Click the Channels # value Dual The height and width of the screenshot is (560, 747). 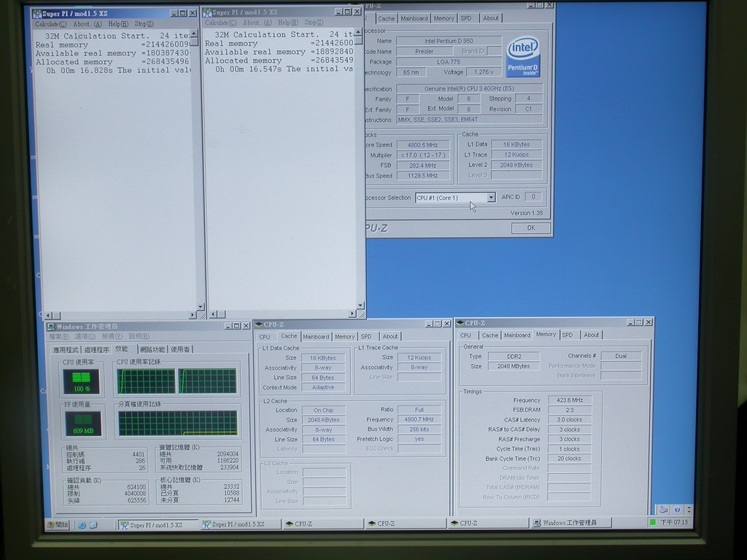(x=621, y=356)
